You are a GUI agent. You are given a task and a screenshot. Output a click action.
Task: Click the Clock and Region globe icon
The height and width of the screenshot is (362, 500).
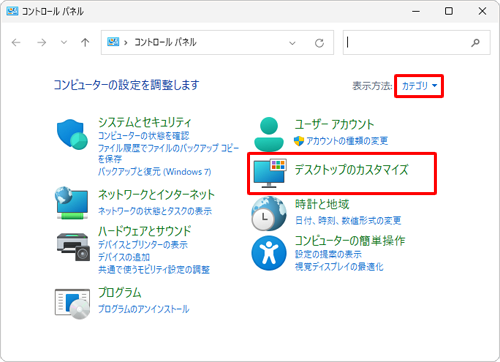pyautogui.click(x=269, y=213)
